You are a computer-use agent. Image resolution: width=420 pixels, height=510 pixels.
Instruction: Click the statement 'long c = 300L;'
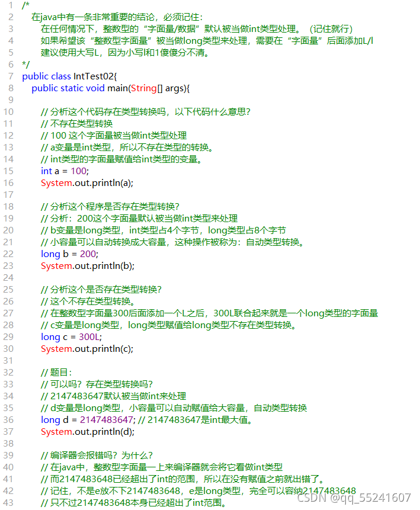point(71,337)
